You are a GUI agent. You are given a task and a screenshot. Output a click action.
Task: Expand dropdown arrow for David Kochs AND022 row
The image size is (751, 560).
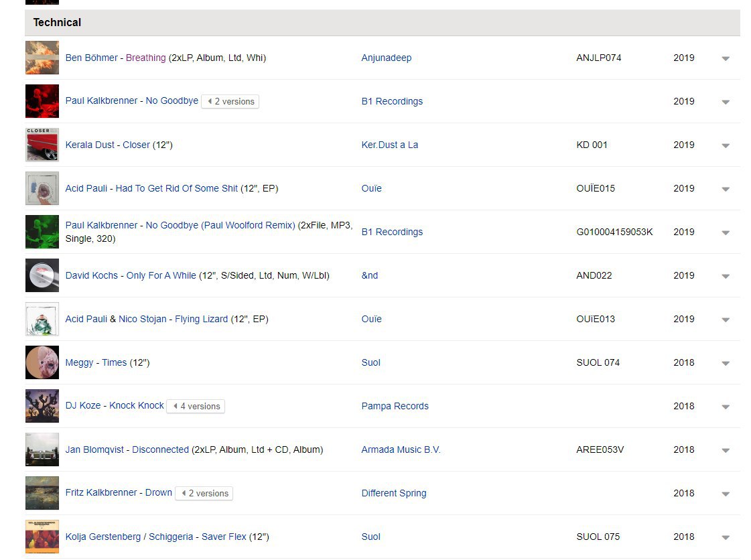pos(726,277)
